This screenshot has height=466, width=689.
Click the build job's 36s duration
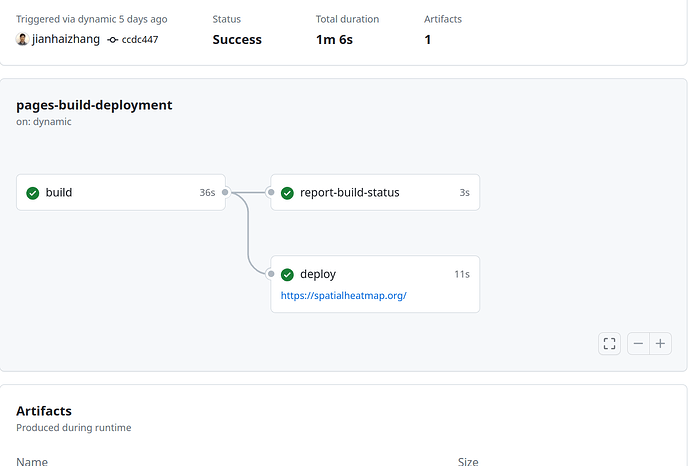tap(207, 192)
